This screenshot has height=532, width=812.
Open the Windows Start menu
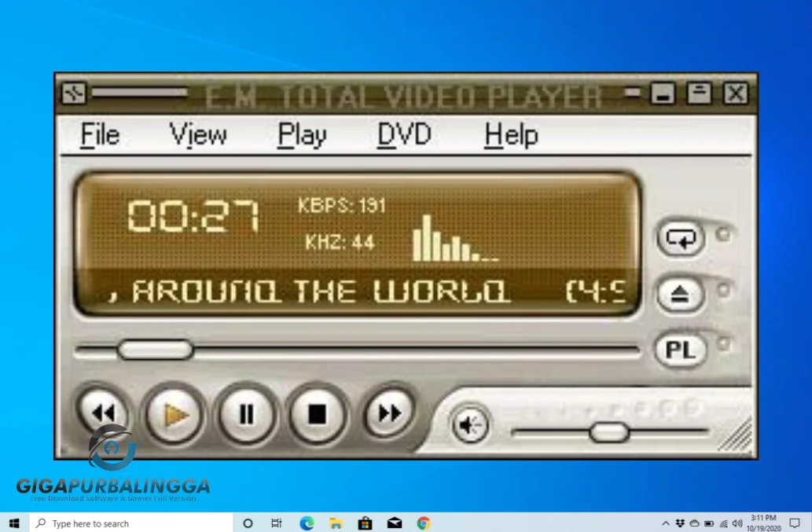(x=14, y=523)
